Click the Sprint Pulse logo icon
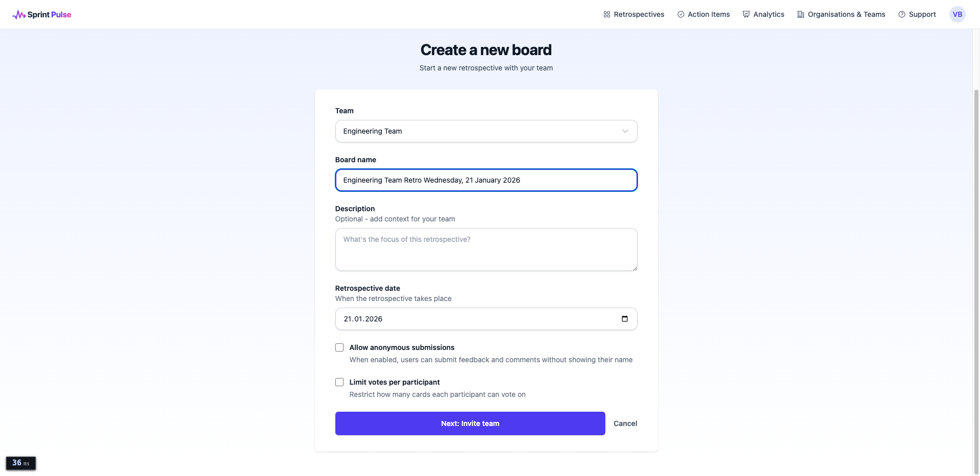Image resolution: width=980 pixels, height=476 pixels. [x=19, y=14]
